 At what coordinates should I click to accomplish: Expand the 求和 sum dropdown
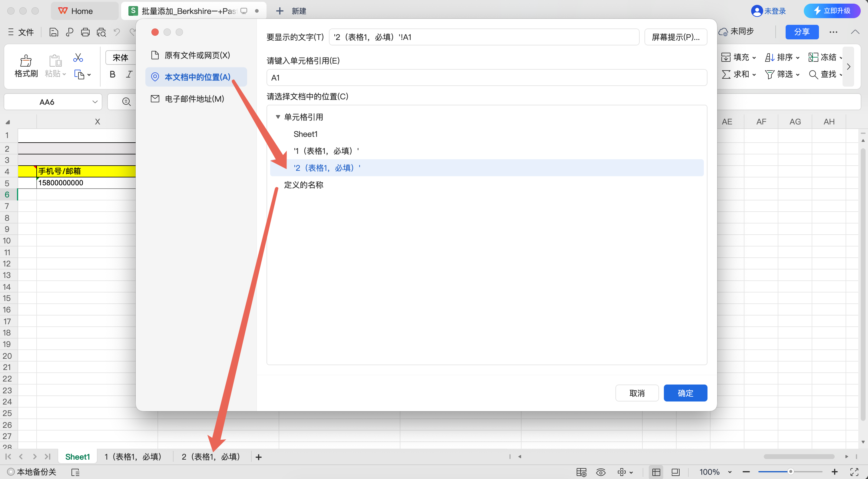(754, 74)
